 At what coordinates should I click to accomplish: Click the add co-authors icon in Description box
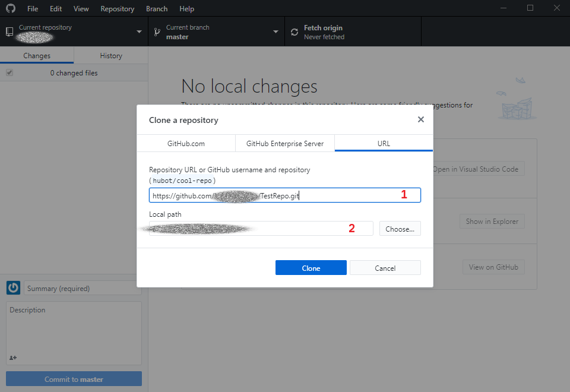point(13,358)
